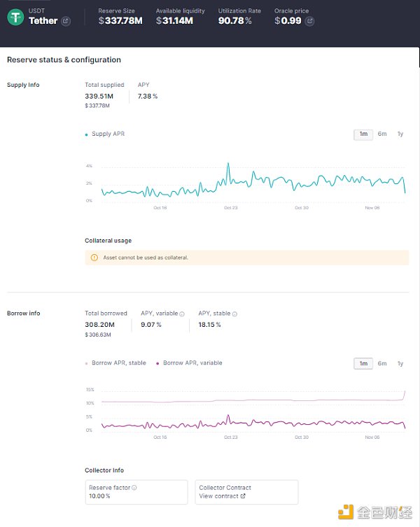Click the $306.63M borrowed dollar amount
This screenshot has width=420, height=527.
click(x=98, y=335)
